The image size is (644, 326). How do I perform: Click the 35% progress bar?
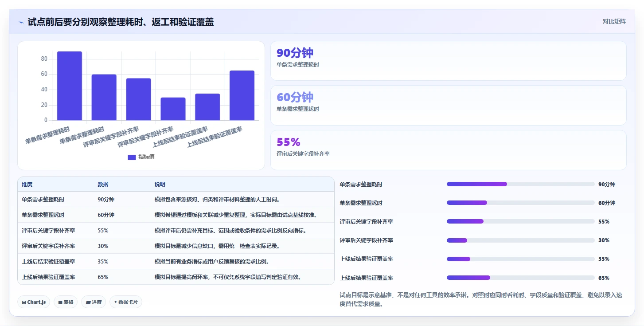click(521, 259)
